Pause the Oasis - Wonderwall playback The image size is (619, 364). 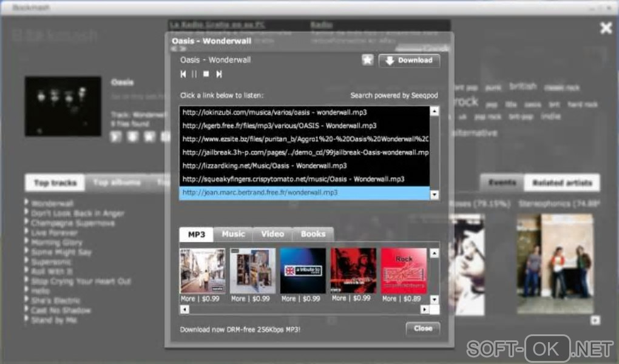pyautogui.click(x=194, y=74)
